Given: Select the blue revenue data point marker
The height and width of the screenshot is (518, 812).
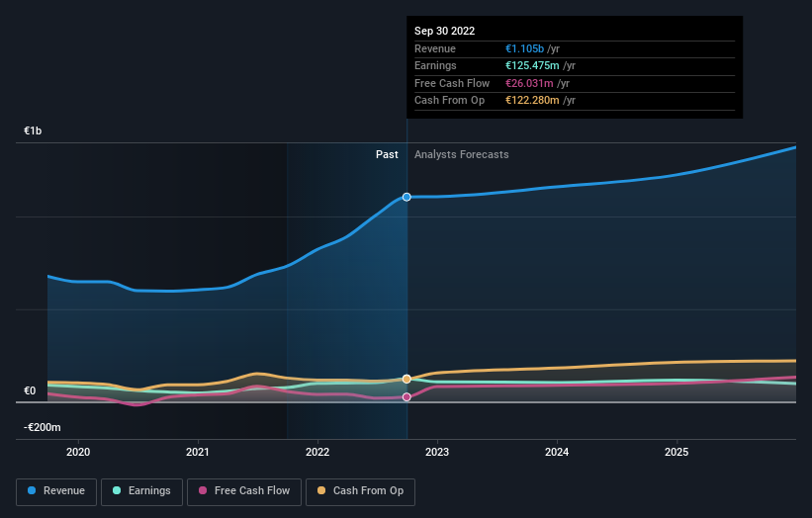Looking at the screenshot, I should tap(407, 197).
